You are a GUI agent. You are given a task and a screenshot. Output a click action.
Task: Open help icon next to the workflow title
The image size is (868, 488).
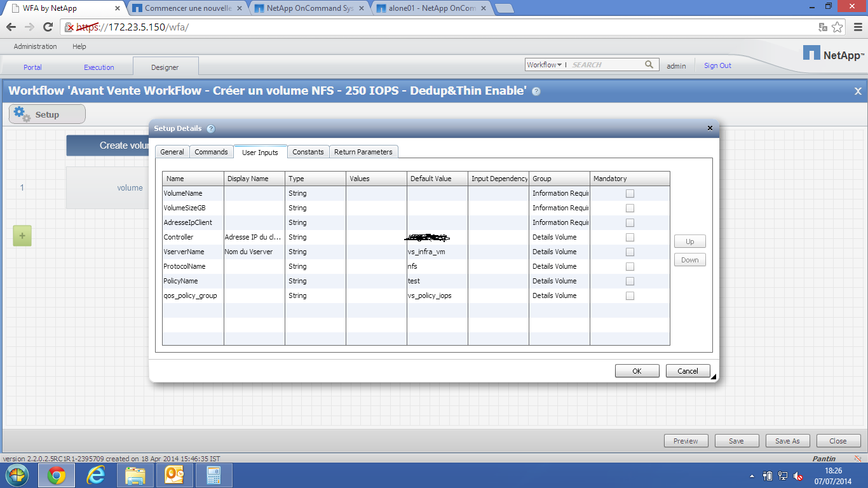[x=536, y=91]
